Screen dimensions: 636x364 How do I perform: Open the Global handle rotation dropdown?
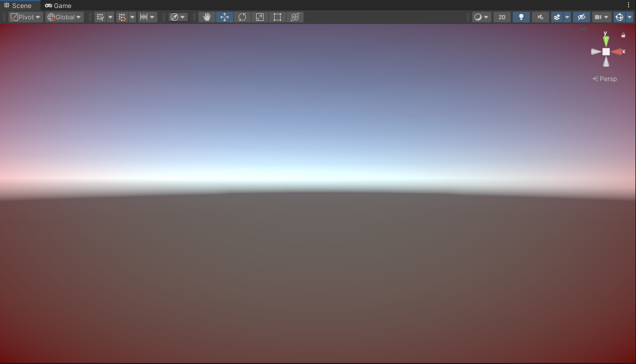click(65, 17)
